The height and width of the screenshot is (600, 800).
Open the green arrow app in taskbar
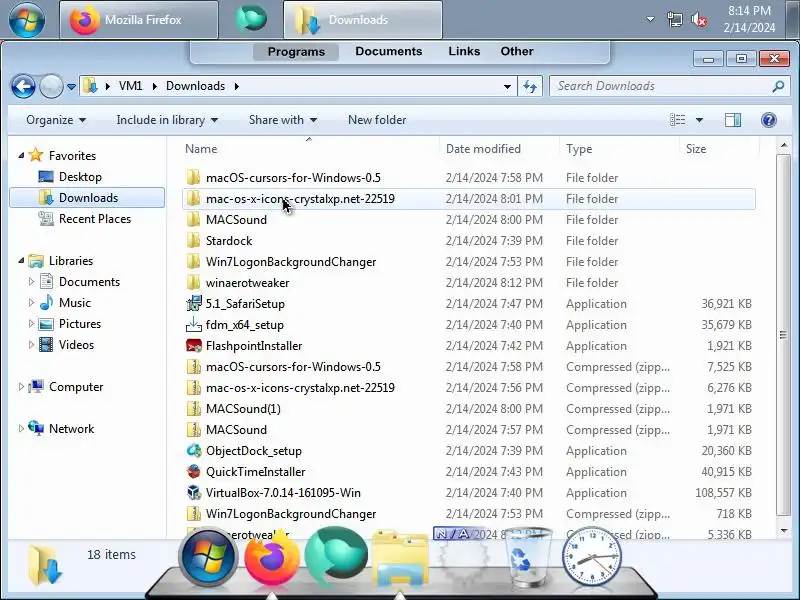coord(251,18)
